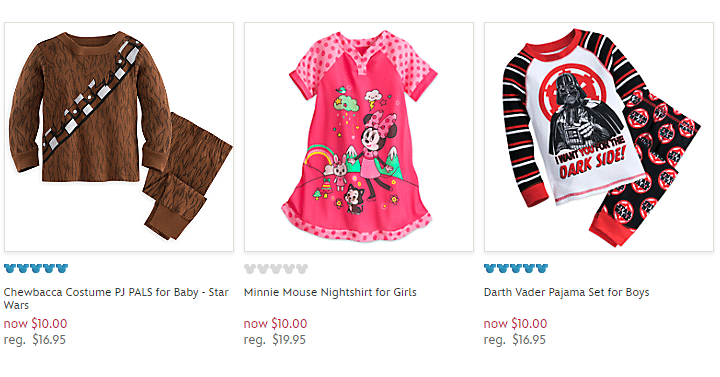Click the middle Mickey rating icon under Chewbacca pajamas
This screenshot has width=720, height=377.
[x=36, y=268]
